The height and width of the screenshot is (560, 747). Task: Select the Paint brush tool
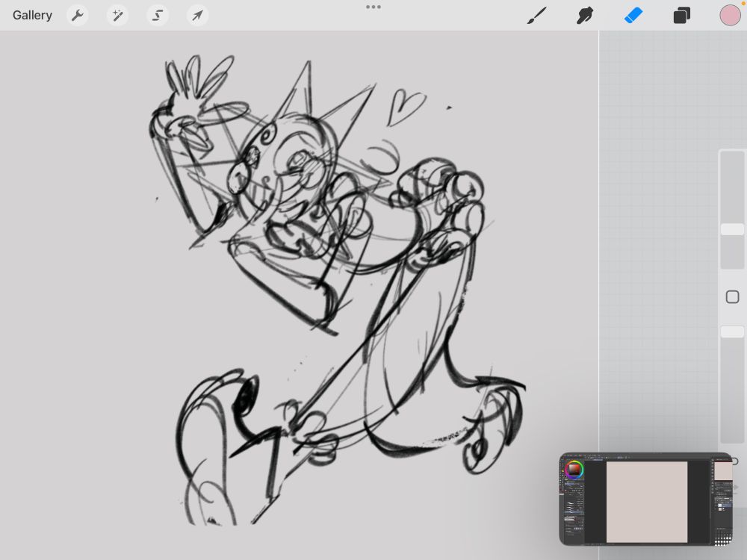(537, 15)
